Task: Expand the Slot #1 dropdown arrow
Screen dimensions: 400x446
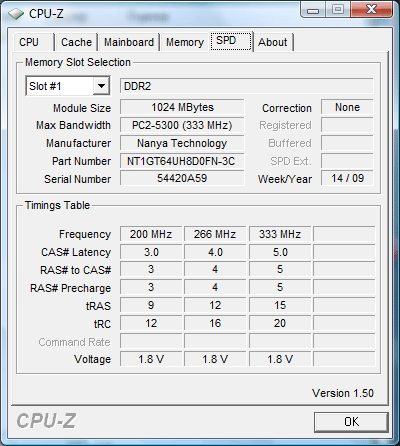Action: [101, 86]
